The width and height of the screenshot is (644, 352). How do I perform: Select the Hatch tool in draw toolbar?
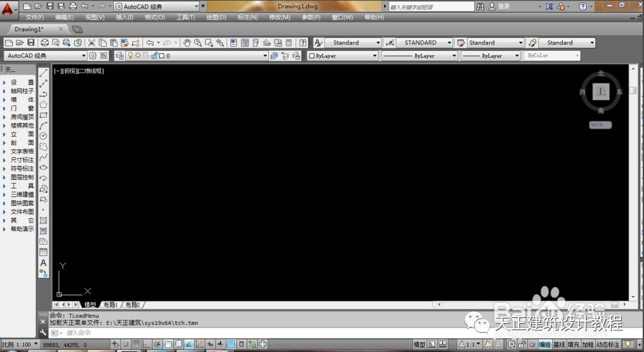tap(44, 220)
